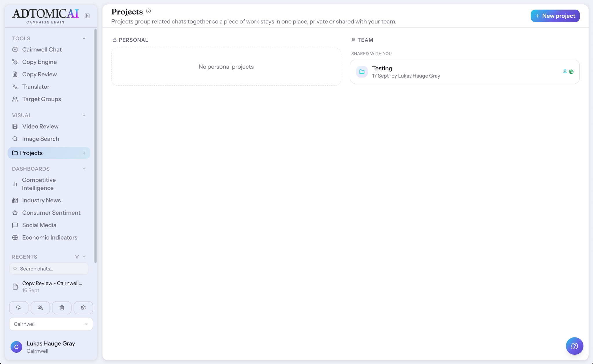
Task: Open the Testing team project
Action: point(465,72)
